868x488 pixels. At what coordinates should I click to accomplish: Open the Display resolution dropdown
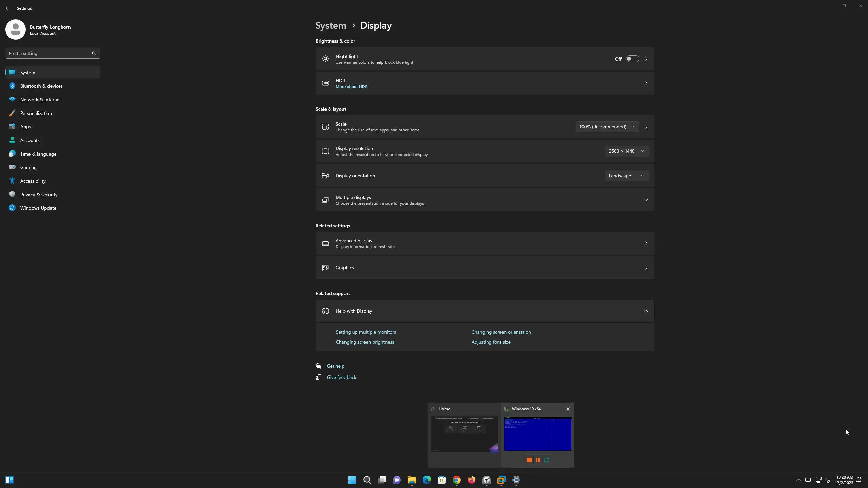[626, 151]
